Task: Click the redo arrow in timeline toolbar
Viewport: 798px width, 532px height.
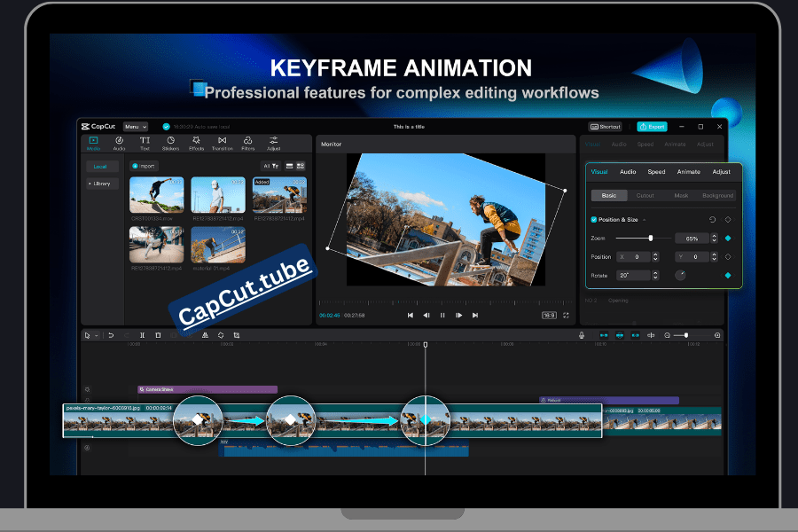Action: click(126, 335)
